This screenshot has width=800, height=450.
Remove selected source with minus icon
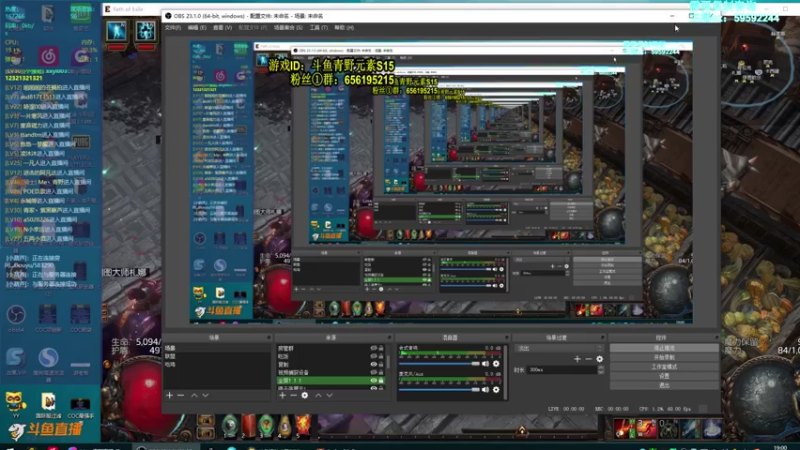293,395
